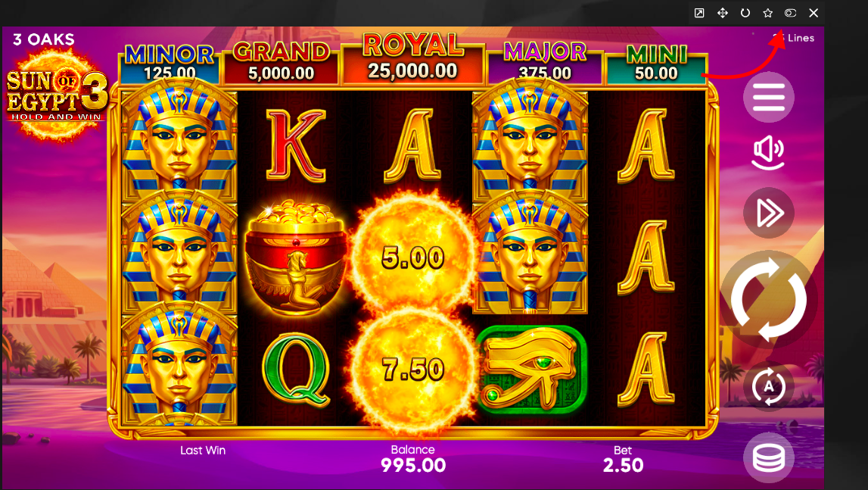Add game to favorites with star icon

tap(768, 13)
